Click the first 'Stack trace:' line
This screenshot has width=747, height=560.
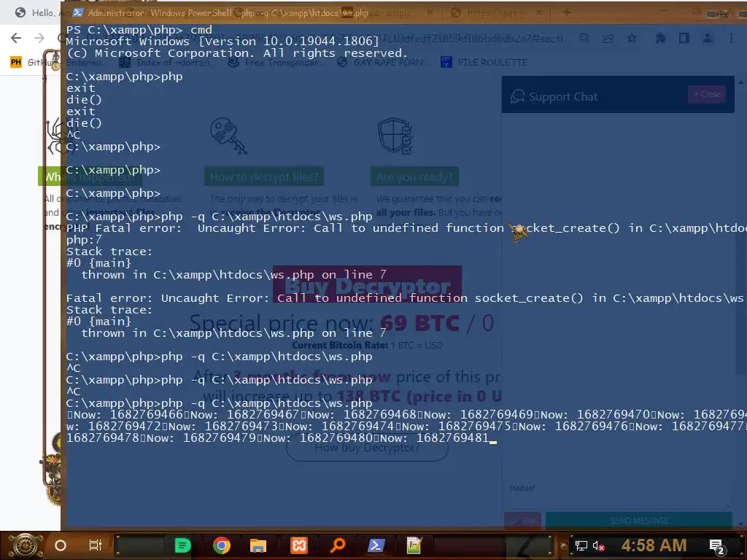[109, 252]
